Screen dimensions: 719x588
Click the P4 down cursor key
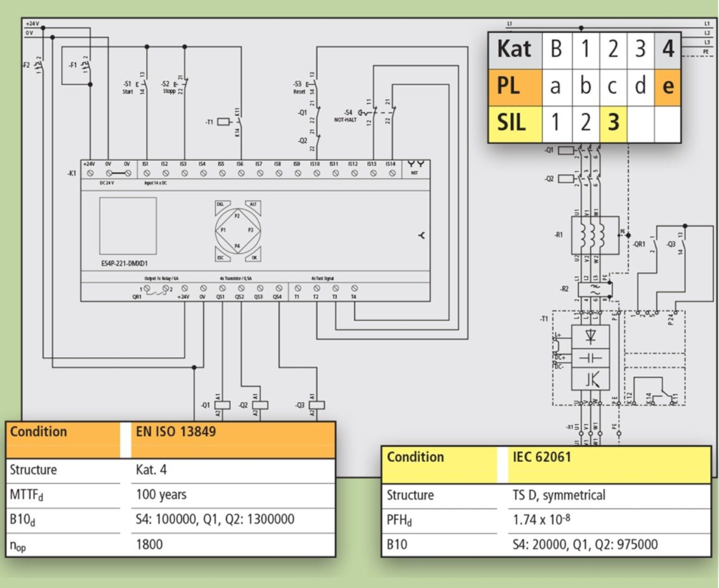[237, 245]
